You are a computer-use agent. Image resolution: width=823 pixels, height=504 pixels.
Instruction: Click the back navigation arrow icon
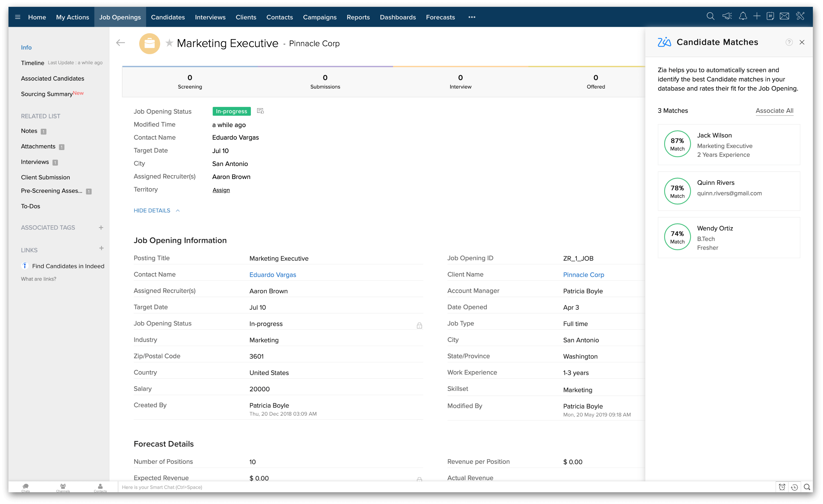pyautogui.click(x=121, y=42)
